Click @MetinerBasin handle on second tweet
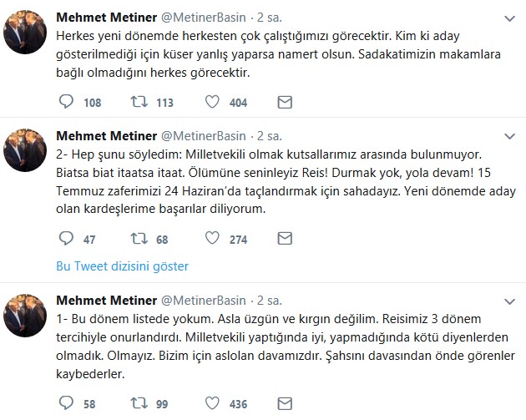Screen dimensions: 526x420 point(203,137)
